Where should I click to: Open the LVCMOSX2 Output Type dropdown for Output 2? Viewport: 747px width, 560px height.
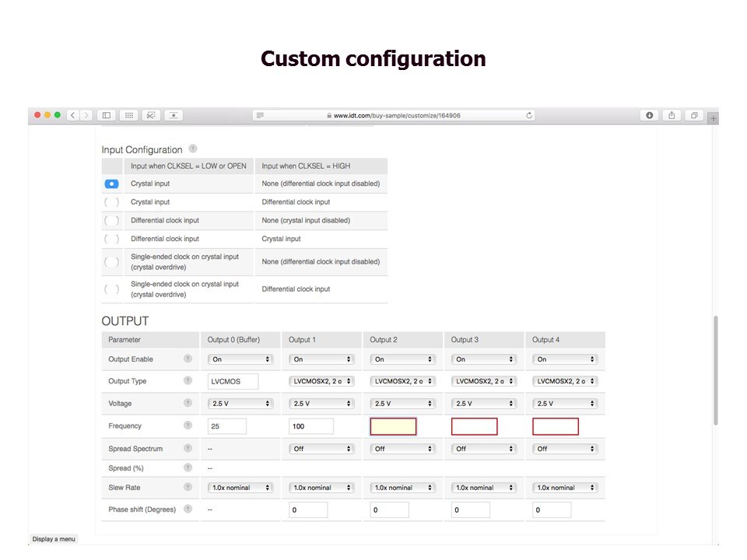point(402,380)
